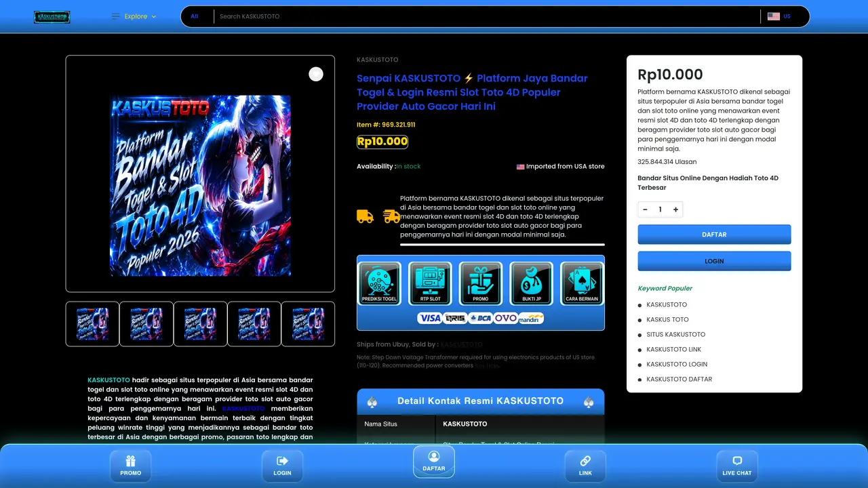868x488 pixels.
Task: Click the blue DAFTAR button in price panel
Action: [x=714, y=235]
